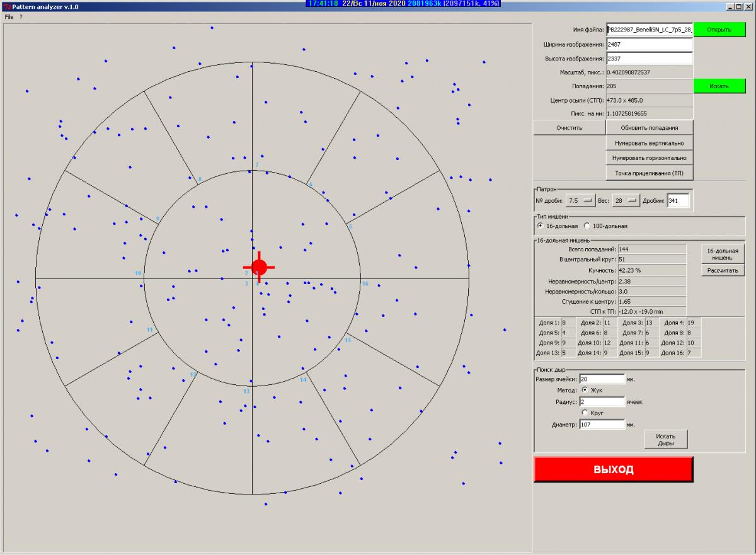Expand the Вес weight dropdown

click(625, 200)
